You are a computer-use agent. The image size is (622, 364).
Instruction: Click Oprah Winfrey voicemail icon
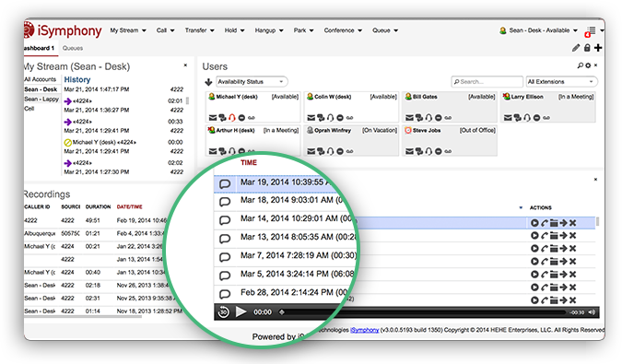click(349, 151)
